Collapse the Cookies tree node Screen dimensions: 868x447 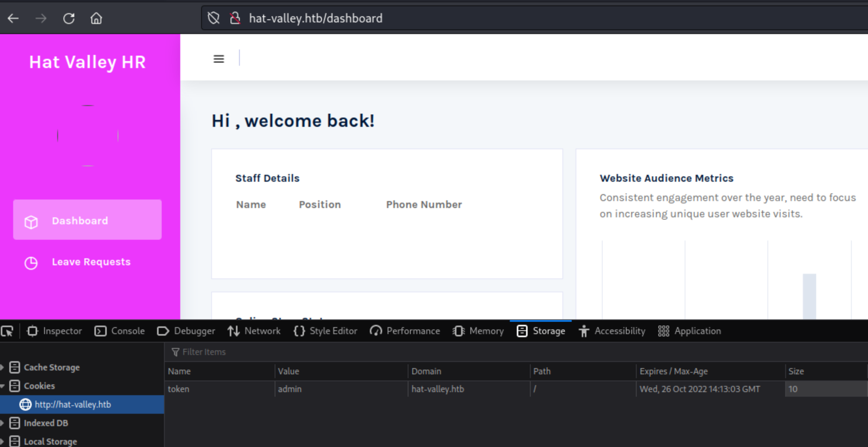click(x=2, y=386)
